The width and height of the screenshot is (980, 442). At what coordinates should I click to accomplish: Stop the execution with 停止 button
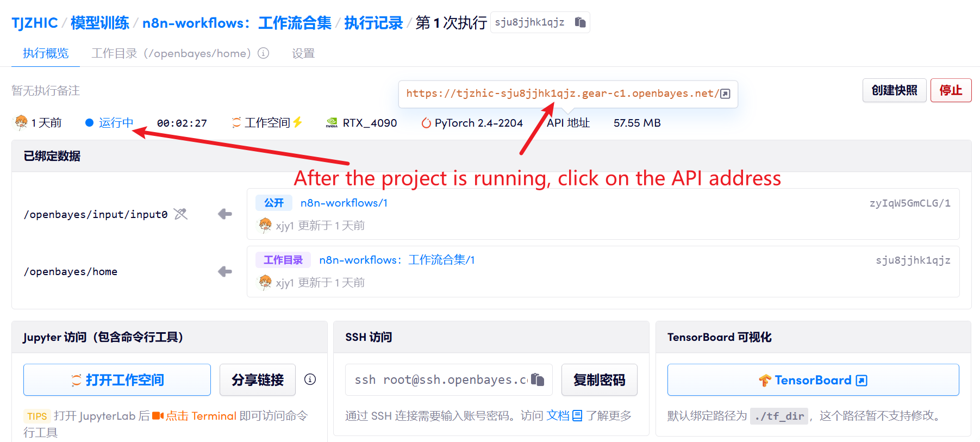pos(951,90)
